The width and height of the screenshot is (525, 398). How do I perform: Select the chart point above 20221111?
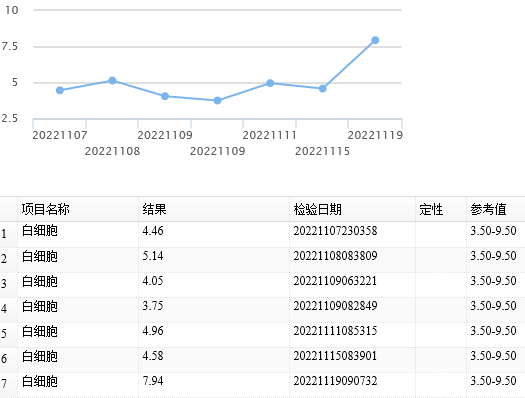coord(270,83)
